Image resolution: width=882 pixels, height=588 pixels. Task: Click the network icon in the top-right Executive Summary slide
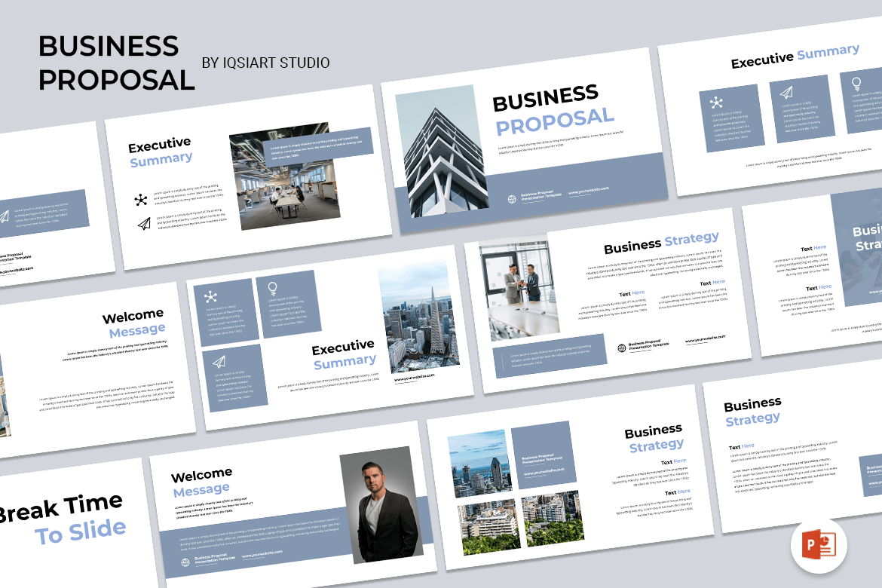point(715,103)
